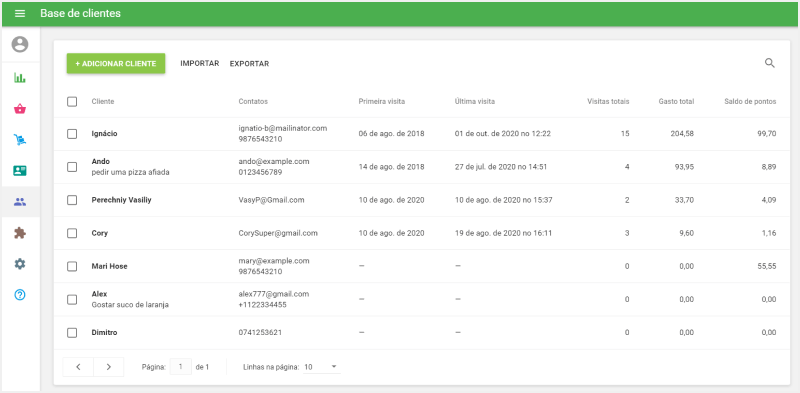This screenshot has height=393, width=800.
Task: Click the page number input field
Action: pos(181,367)
